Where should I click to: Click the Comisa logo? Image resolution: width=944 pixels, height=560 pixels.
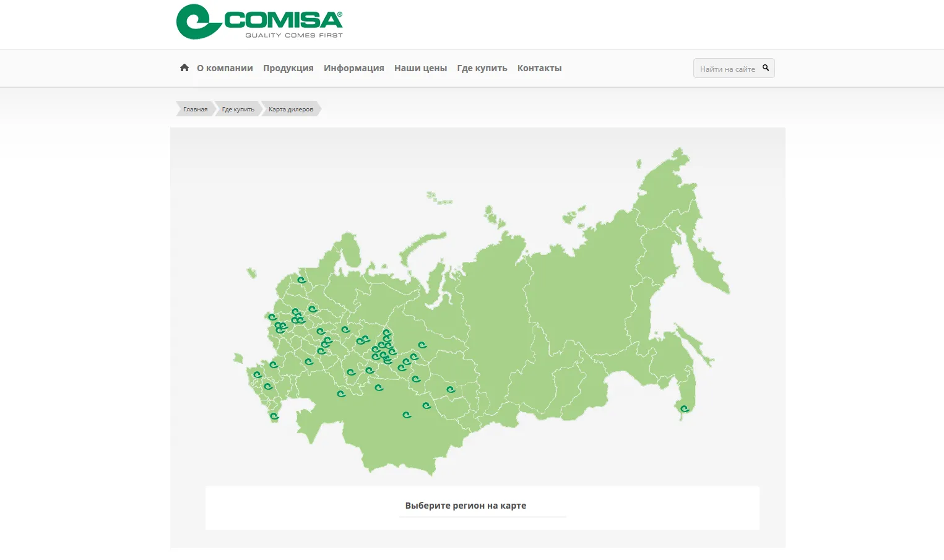tap(259, 22)
